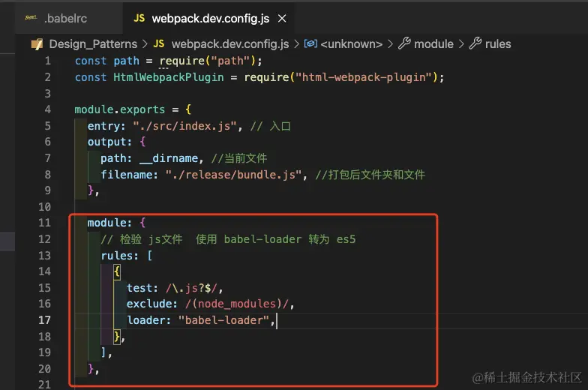Close the webpack.dev.config.js tab
This screenshot has height=390, width=588.
282,18
